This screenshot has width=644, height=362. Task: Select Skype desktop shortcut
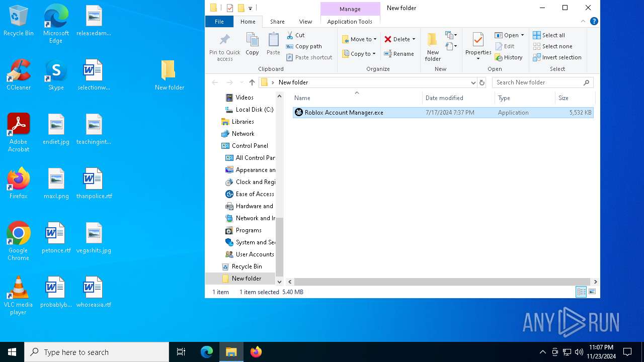point(56,75)
